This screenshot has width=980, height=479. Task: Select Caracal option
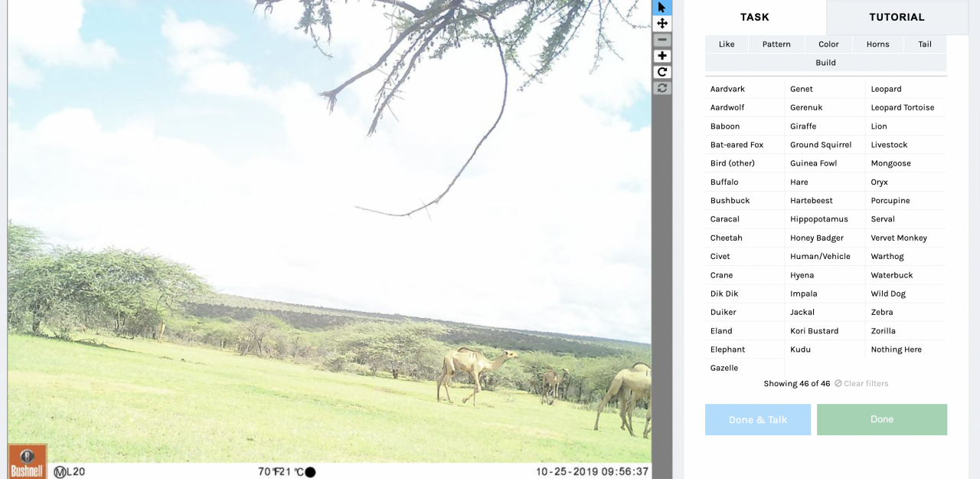point(745,219)
